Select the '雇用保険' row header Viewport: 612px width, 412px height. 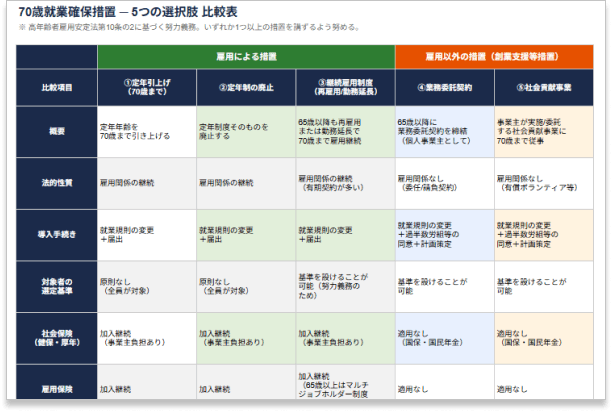(x=57, y=382)
